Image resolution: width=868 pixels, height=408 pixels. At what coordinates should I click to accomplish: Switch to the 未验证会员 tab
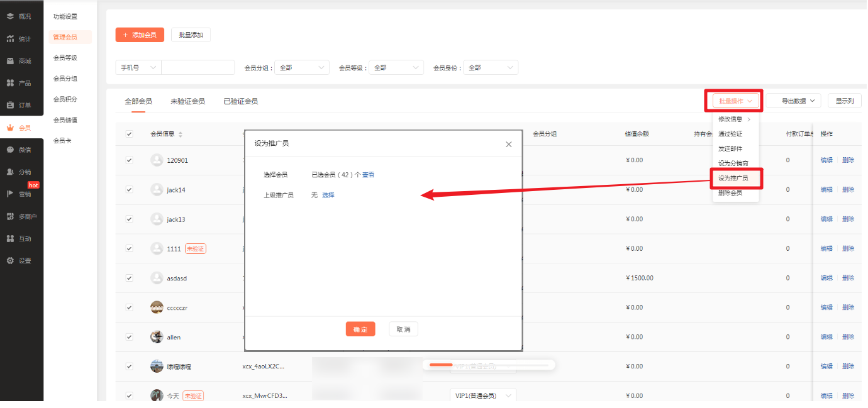(187, 101)
